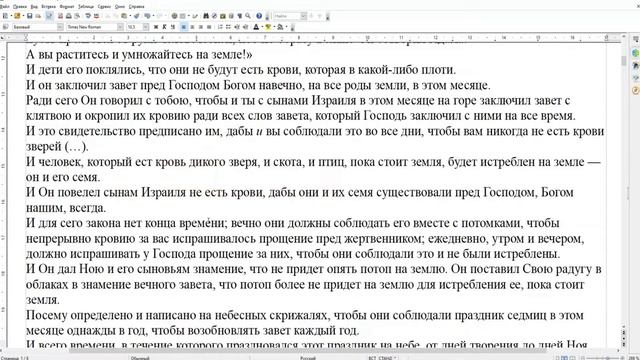Click the Русский language status field
This screenshot has height=360, width=640.
[x=308, y=358]
